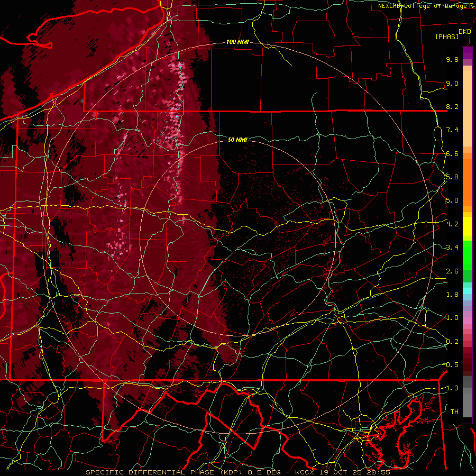Click the 5.8 legend value
Image resolution: width=476 pixels, height=476 pixels.
[x=452, y=177]
